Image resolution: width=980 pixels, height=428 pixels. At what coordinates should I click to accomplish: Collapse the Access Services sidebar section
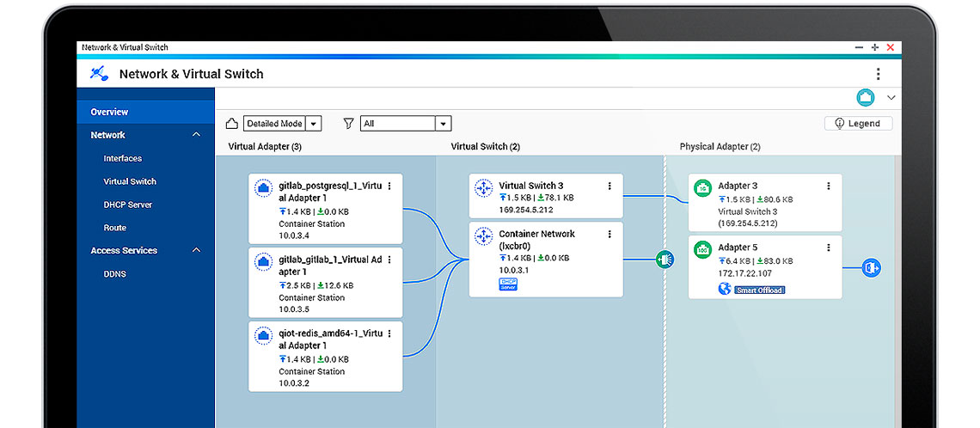pos(196,251)
